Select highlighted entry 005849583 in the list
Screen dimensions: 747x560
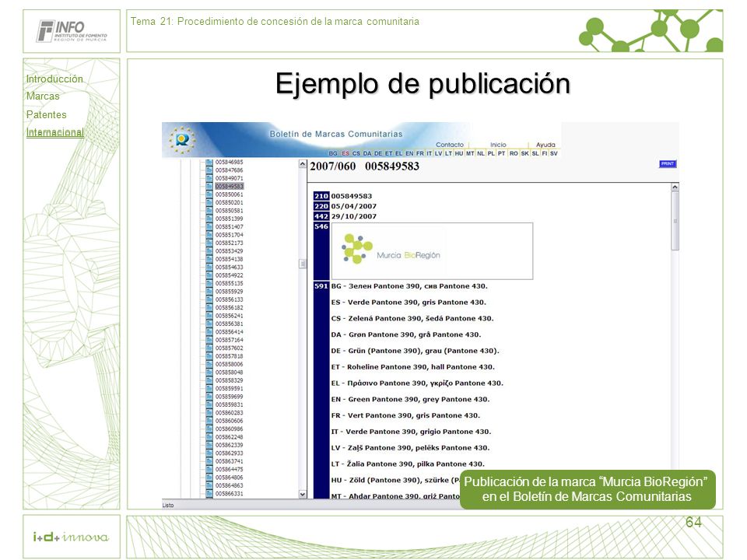tap(229, 186)
